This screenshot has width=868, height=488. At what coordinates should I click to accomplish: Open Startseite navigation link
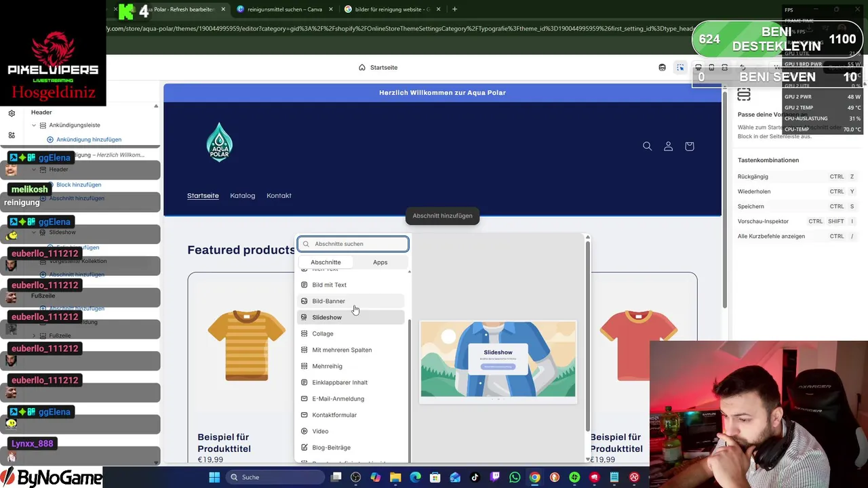tap(203, 196)
